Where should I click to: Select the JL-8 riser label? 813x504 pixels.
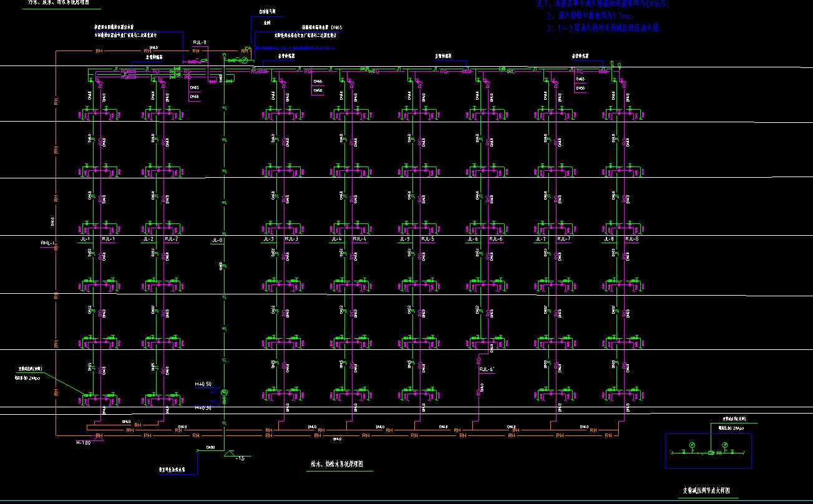(608, 239)
